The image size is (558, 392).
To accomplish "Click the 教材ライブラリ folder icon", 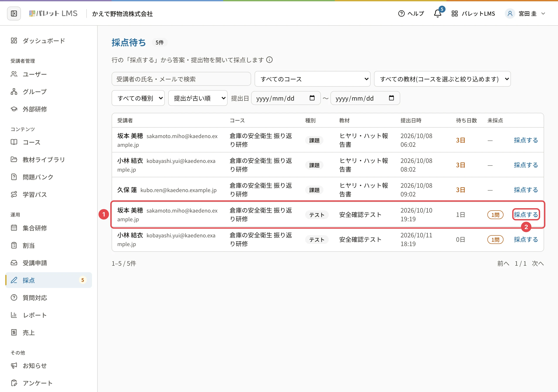I will click(14, 160).
